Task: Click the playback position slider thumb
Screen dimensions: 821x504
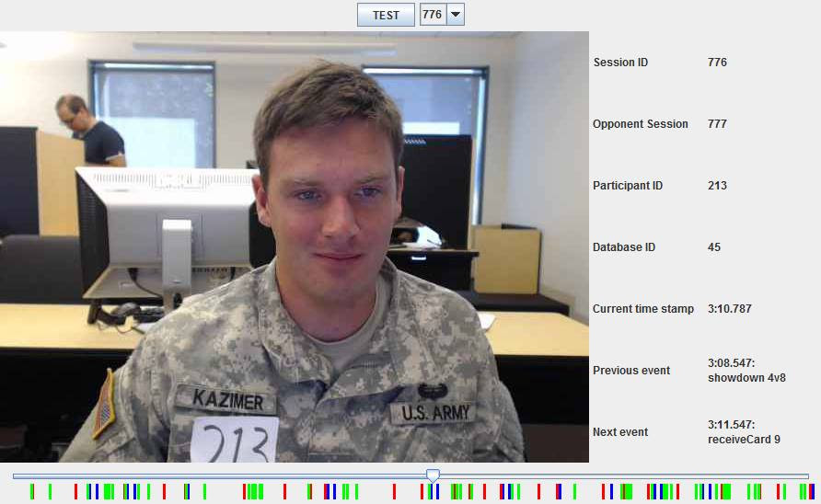Action: coord(433,475)
